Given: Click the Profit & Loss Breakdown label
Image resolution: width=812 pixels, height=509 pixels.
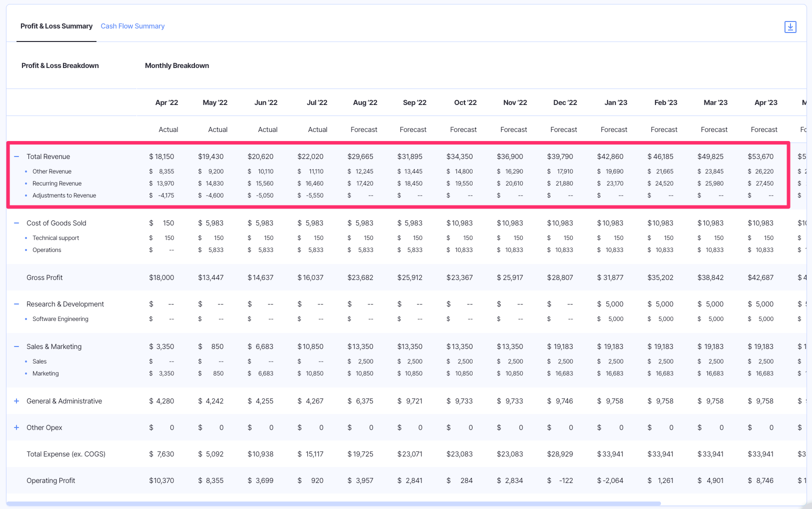Looking at the screenshot, I should [x=60, y=65].
